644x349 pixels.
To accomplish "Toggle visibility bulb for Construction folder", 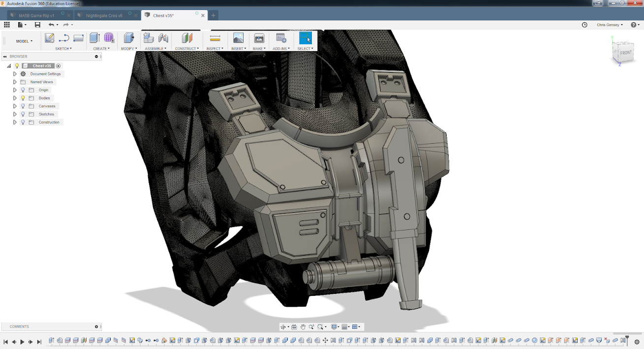I will (x=23, y=122).
